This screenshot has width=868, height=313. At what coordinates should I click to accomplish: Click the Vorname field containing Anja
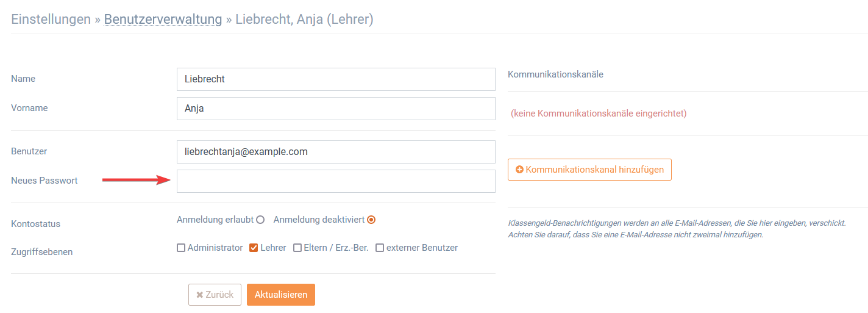(x=336, y=109)
